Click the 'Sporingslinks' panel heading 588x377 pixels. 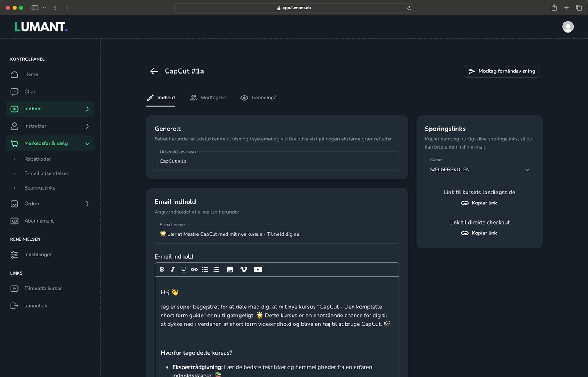(445, 129)
